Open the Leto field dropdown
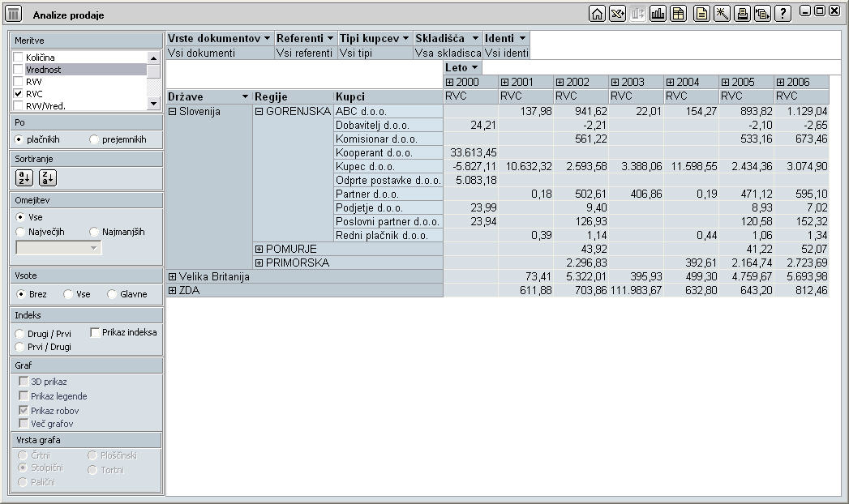The width and height of the screenshot is (849, 504). (x=475, y=67)
